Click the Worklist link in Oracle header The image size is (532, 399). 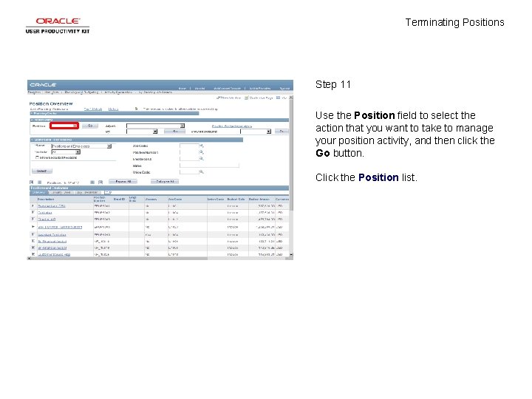[x=199, y=88]
